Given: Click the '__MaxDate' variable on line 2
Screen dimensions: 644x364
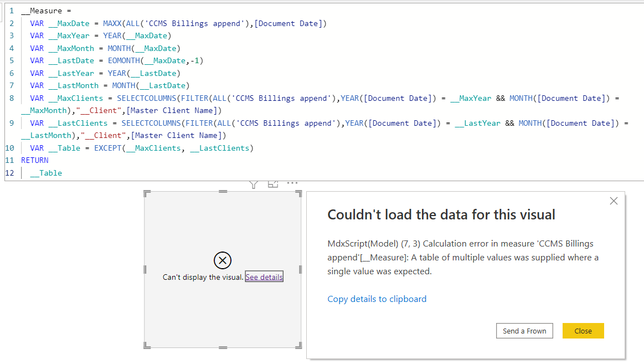Looking at the screenshot, I should [x=69, y=23].
